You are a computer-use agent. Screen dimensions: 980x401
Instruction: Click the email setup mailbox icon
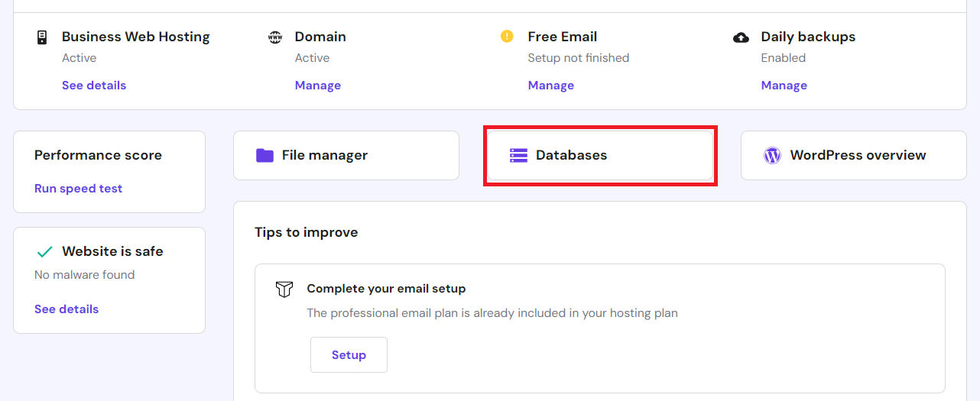[x=284, y=289]
